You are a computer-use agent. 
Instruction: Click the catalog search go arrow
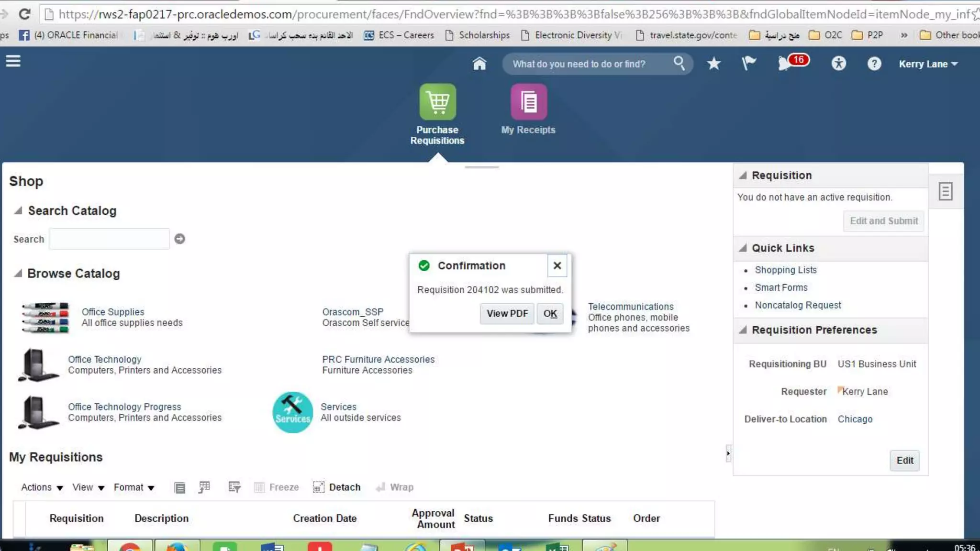pos(179,239)
